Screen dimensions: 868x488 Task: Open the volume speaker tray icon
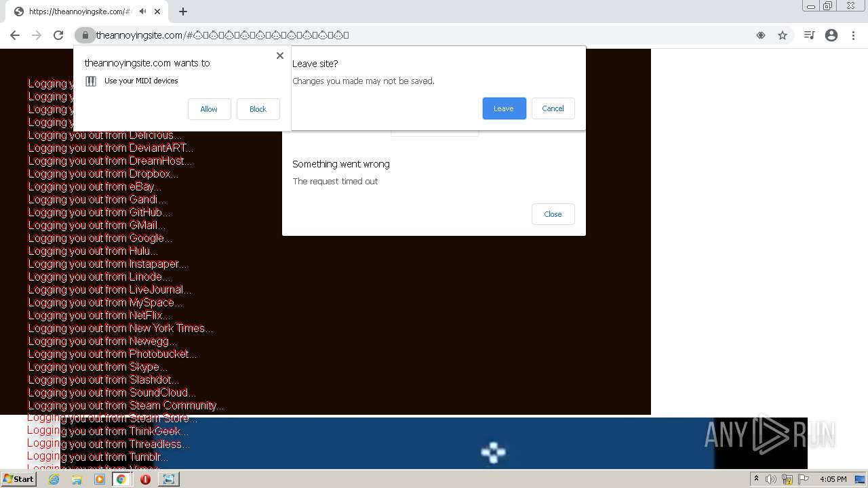pos(770,479)
